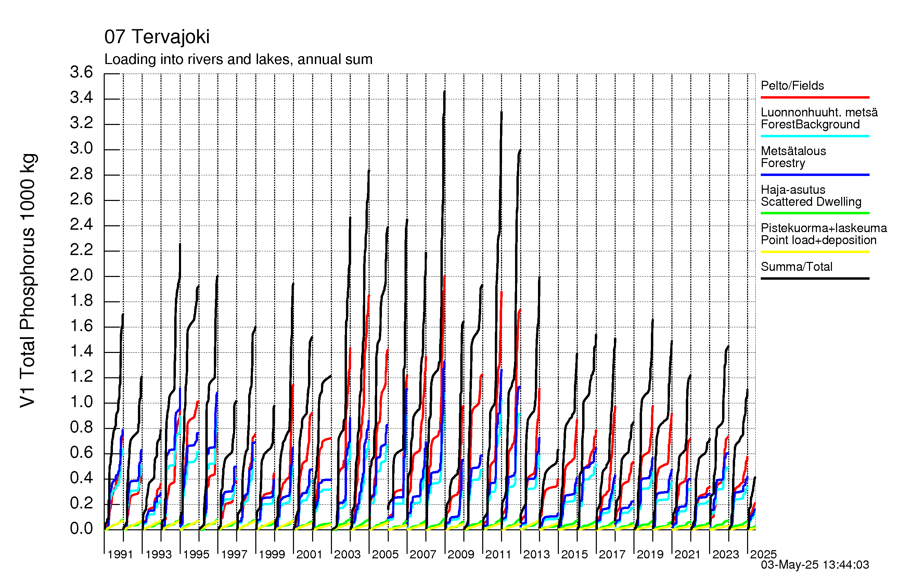Click the y-axis value 0.6
Screen dimensions: 924x582
click(x=81, y=453)
